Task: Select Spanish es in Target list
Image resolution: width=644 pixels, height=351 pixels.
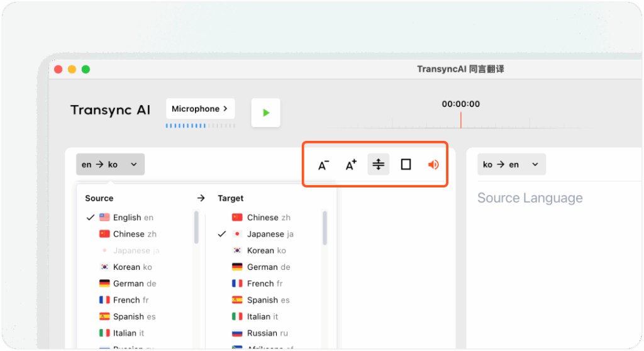Action: tap(269, 300)
